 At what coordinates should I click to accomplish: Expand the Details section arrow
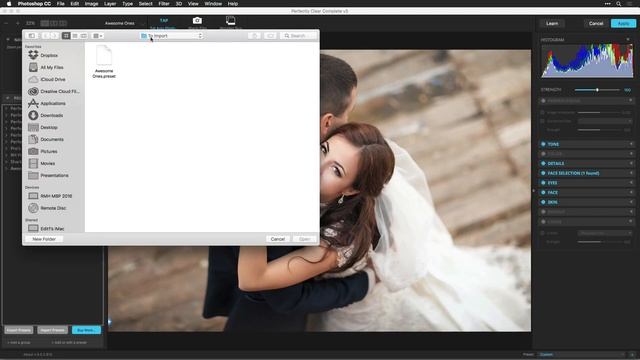(x=631, y=163)
